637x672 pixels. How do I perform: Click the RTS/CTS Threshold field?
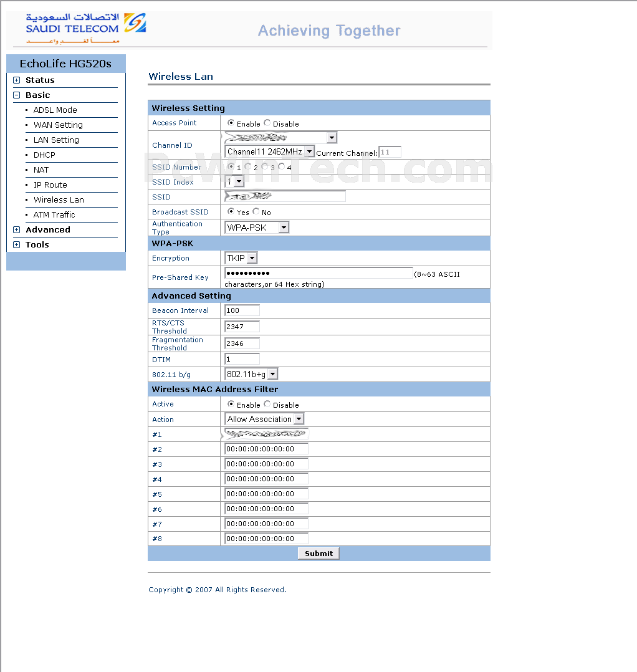pos(242,327)
